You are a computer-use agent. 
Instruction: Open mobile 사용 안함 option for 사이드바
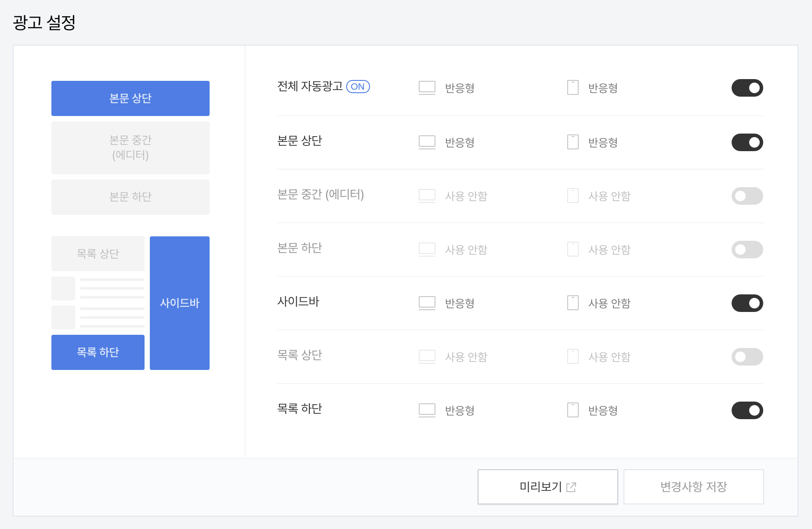[609, 304]
